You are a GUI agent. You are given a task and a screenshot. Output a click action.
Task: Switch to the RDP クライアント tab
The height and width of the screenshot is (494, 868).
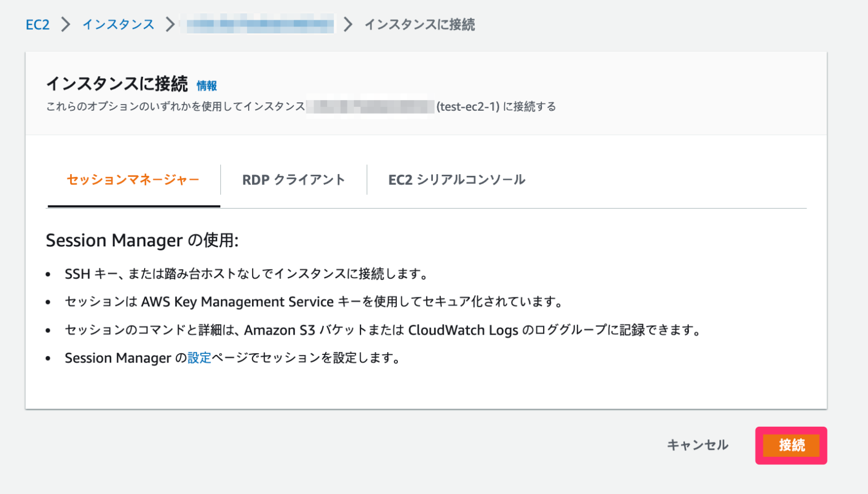[293, 180]
